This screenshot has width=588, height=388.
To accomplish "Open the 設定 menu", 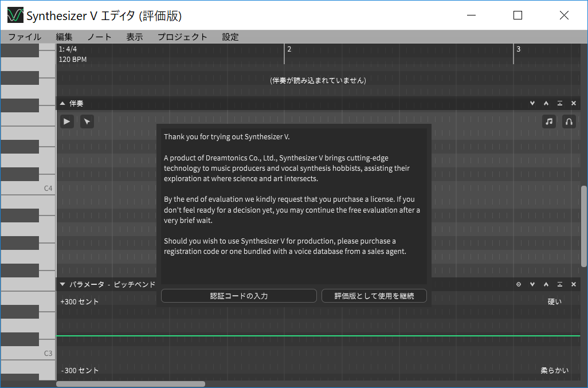I will pos(230,37).
